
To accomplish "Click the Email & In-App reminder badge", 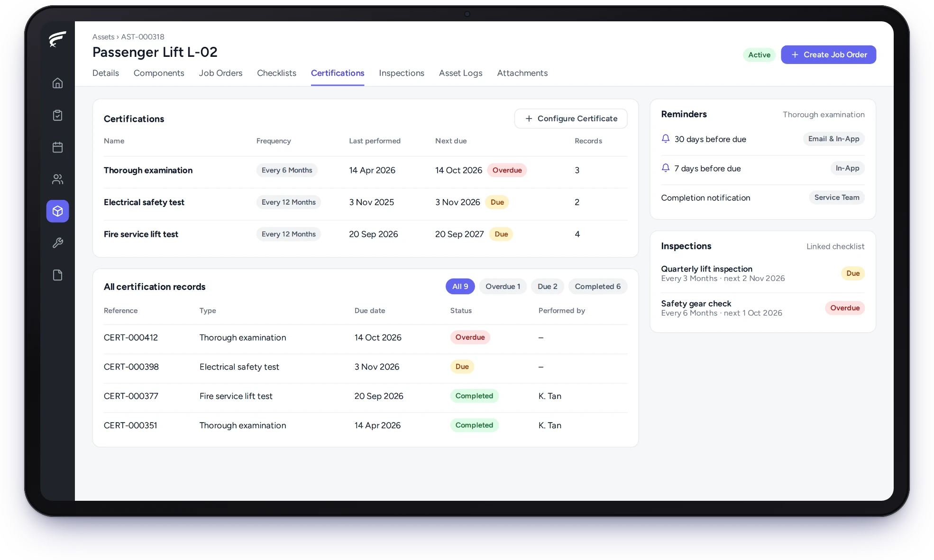I will pyautogui.click(x=833, y=139).
